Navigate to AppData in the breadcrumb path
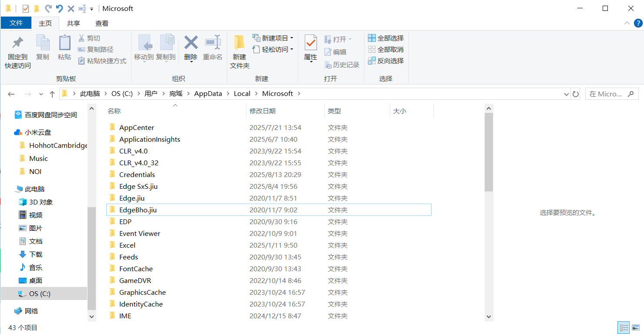Viewport: 644px width, 334px height. pos(208,93)
